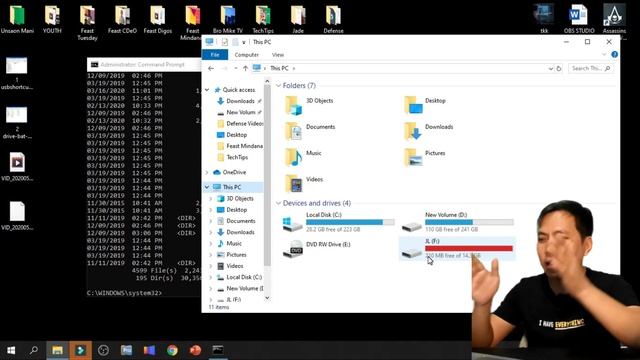Select Feast Mindanao in Quick access
This screenshot has height=360, width=640.
click(x=240, y=146)
